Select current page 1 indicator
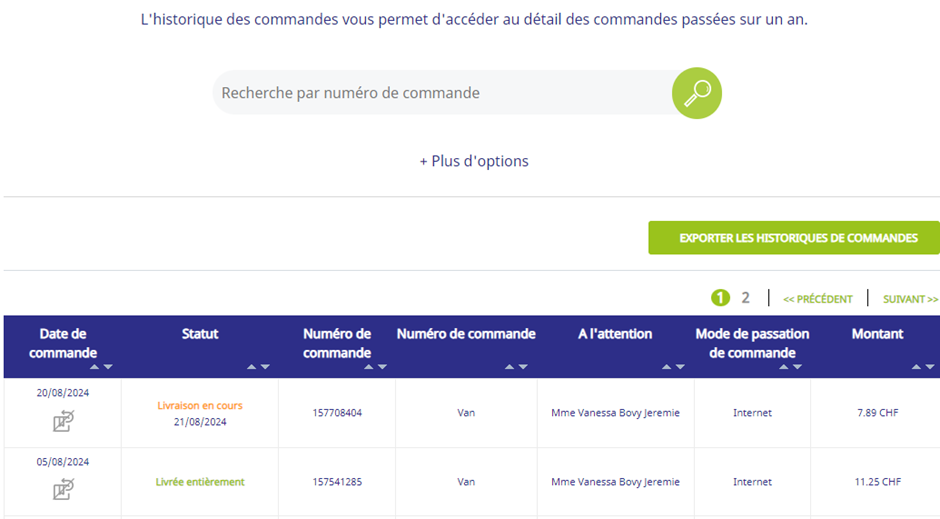This screenshot has height=519, width=940. point(720,298)
